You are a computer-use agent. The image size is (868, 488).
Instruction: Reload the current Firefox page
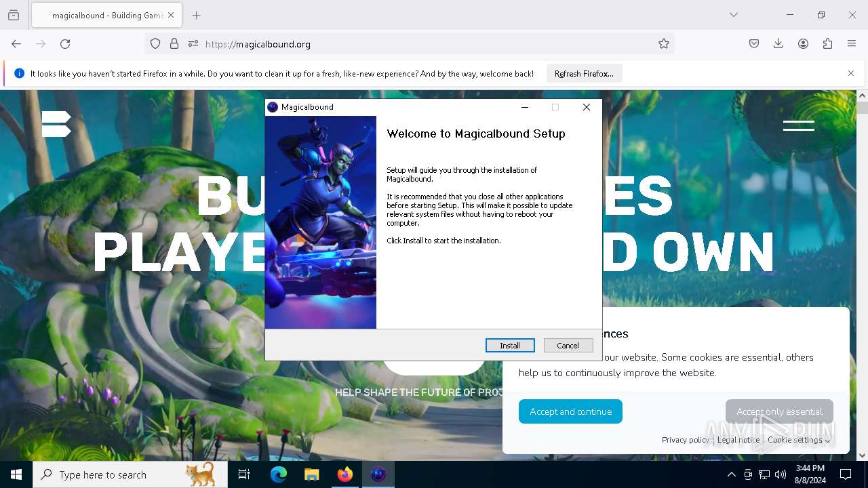[x=65, y=44]
